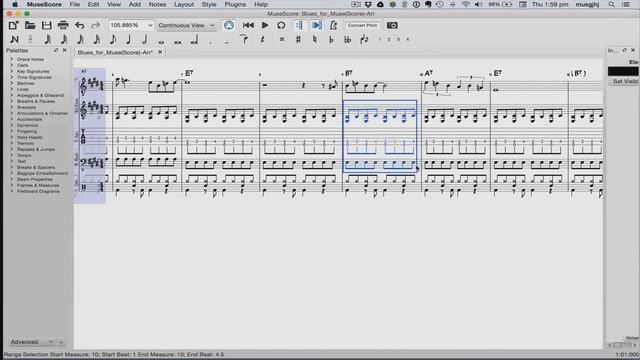Click the Set Visible button in Inspector
Image resolution: width=640 pixels, height=360 pixels.
[x=625, y=82]
